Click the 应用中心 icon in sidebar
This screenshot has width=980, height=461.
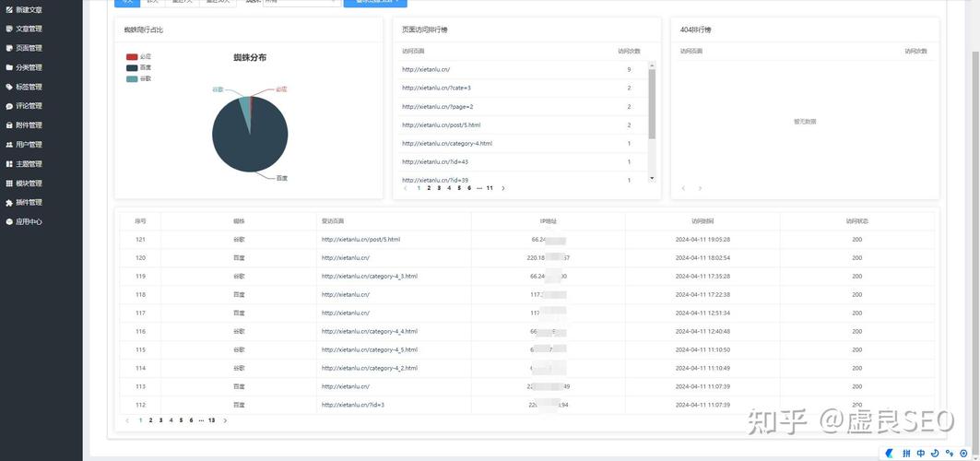coord(9,222)
